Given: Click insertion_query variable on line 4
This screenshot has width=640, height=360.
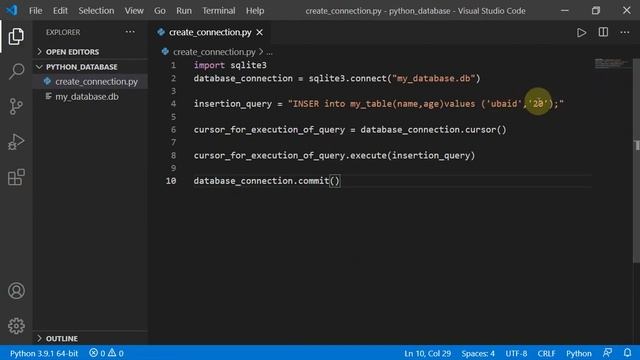Looking at the screenshot, I should (233, 104).
